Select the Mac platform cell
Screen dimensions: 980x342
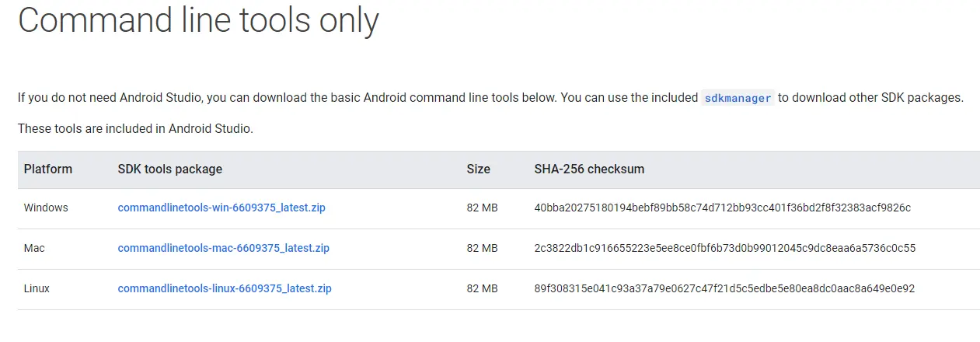tap(34, 248)
